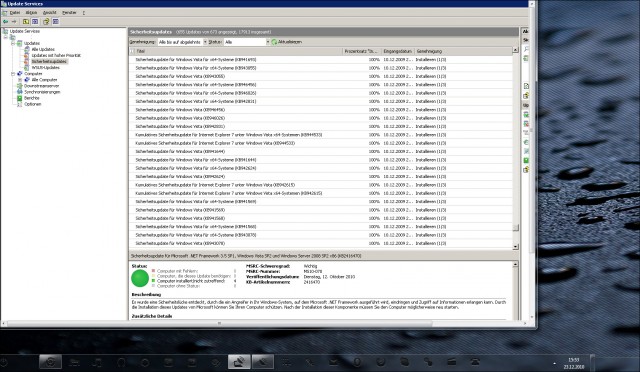The width and height of the screenshot is (640, 372).
Task: Click the green Statusbericht icon in action pane
Action: (x=526, y=160)
